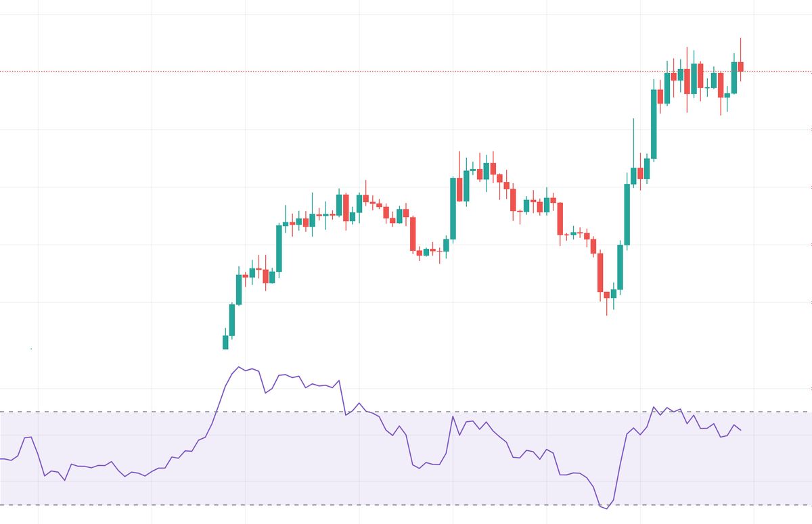
Task: Select the green candle with the longest upper wick
Action: (x=633, y=176)
